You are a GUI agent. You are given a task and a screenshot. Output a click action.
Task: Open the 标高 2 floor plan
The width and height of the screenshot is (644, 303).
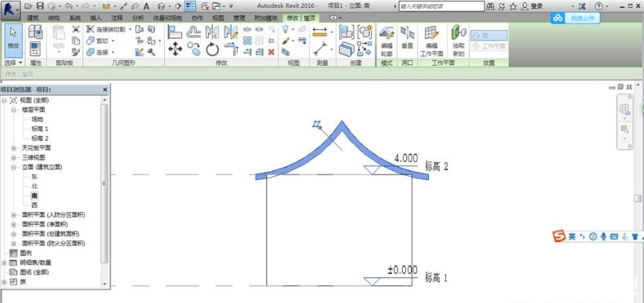[40, 139]
